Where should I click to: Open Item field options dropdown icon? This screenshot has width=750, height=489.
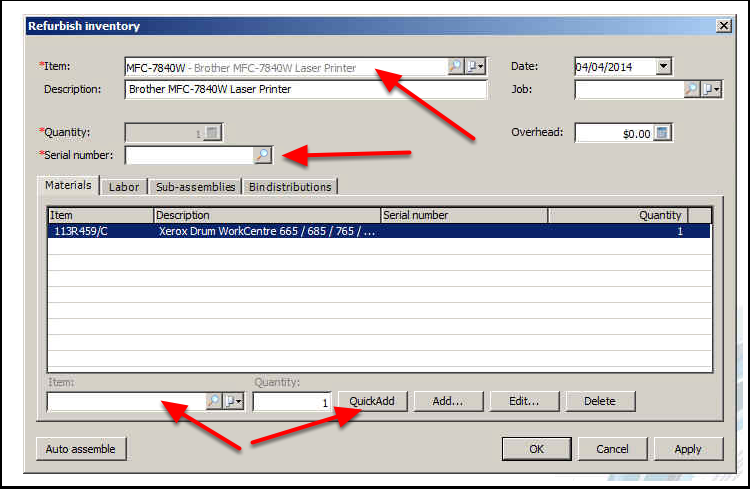(x=475, y=67)
